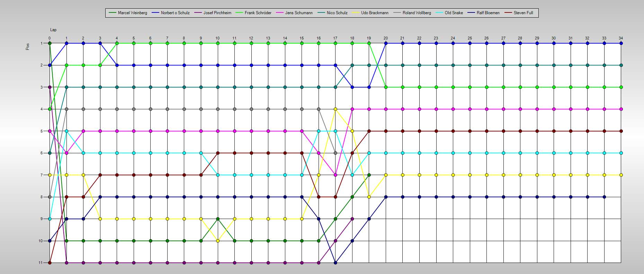Viewport: 644px width, 274px height.
Task: Select Josef Pirchheim point at lap 0, position 3
Action: pyautogui.click(x=50, y=87)
